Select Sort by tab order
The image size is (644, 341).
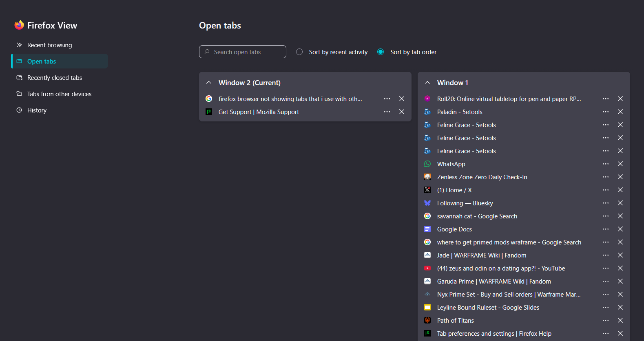pyautogui.click(x=381, y=52)
